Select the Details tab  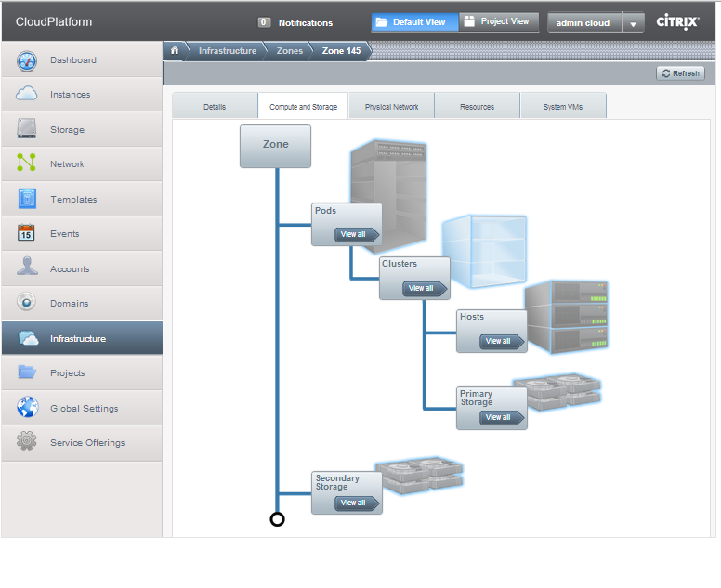215,107
